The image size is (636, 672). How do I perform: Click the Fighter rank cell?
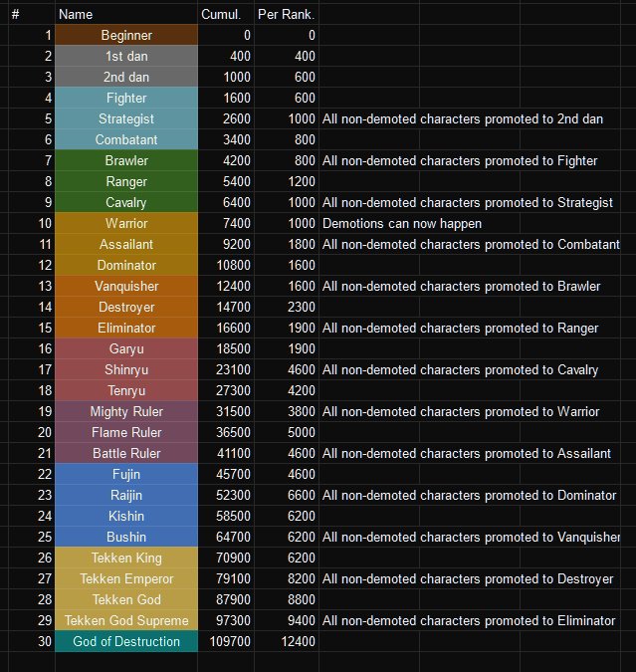pos(126,99)
